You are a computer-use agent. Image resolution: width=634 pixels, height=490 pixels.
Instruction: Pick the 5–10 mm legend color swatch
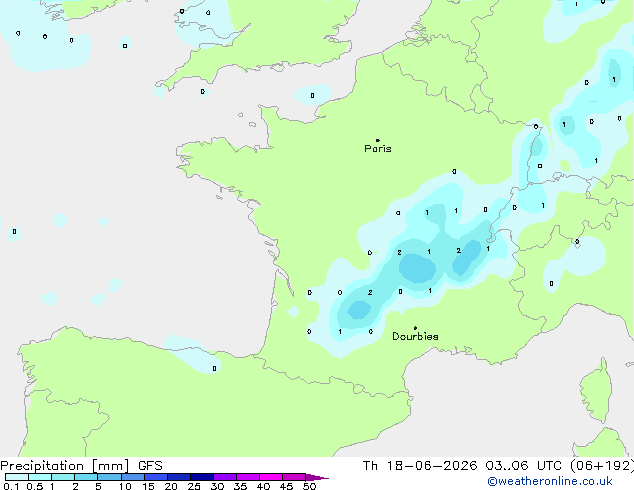pos(109,477)
